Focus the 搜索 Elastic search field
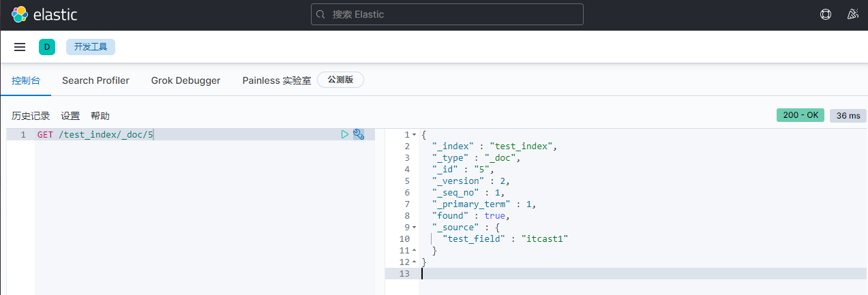The image size is (868, 295). click(450, 14)
